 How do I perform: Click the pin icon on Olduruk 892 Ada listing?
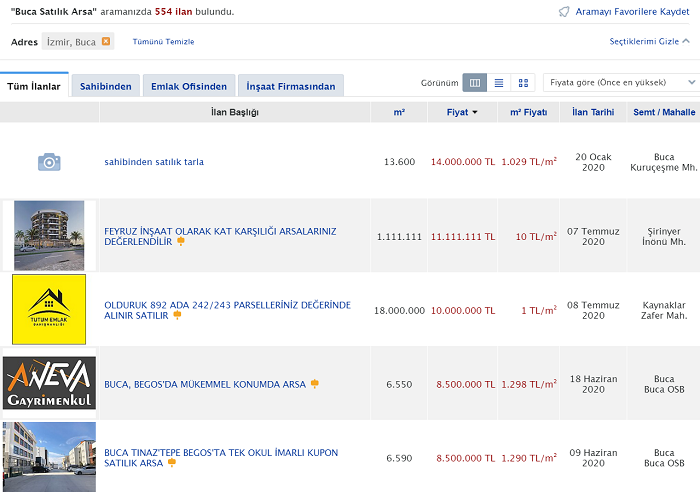177,315
